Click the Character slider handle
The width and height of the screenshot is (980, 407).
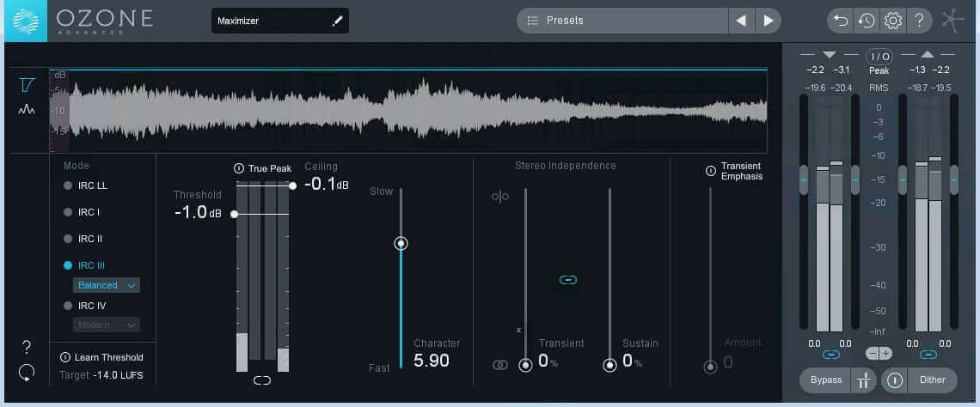pos(401,244)
